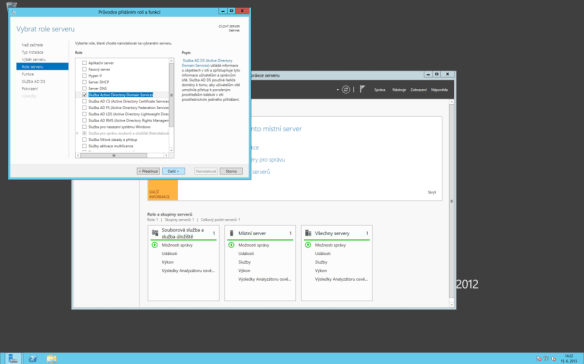584x364 pixels.
Task: Go to the Typ instalace wizard step
Action: pos(32,52)
